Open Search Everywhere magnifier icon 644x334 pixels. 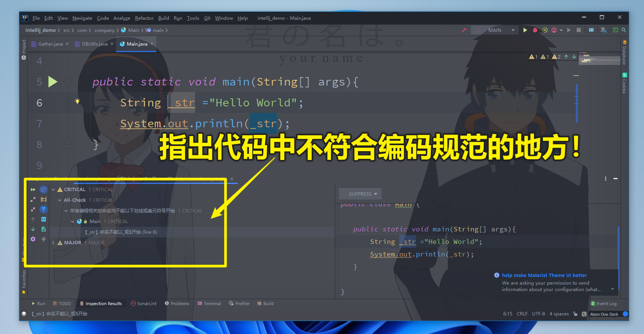624,30
